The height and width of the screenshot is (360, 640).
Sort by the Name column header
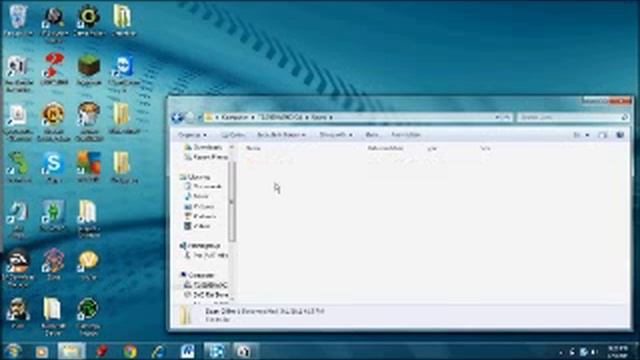(253, 148)
